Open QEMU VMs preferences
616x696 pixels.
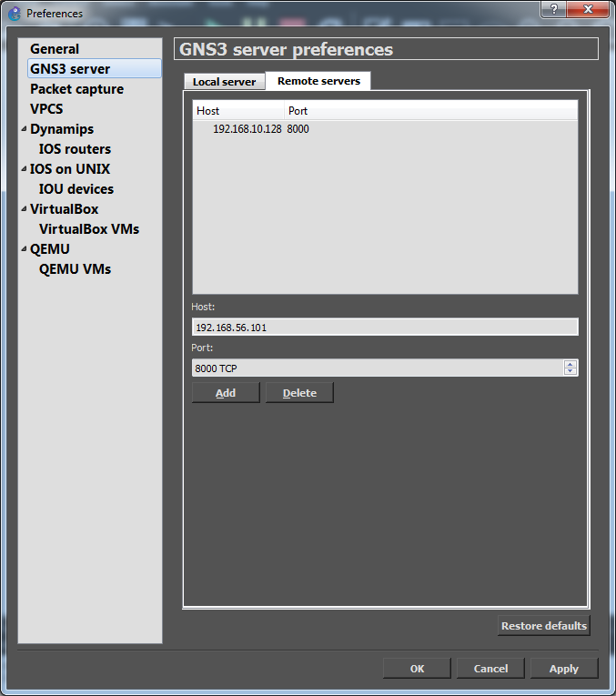point(75,268)
